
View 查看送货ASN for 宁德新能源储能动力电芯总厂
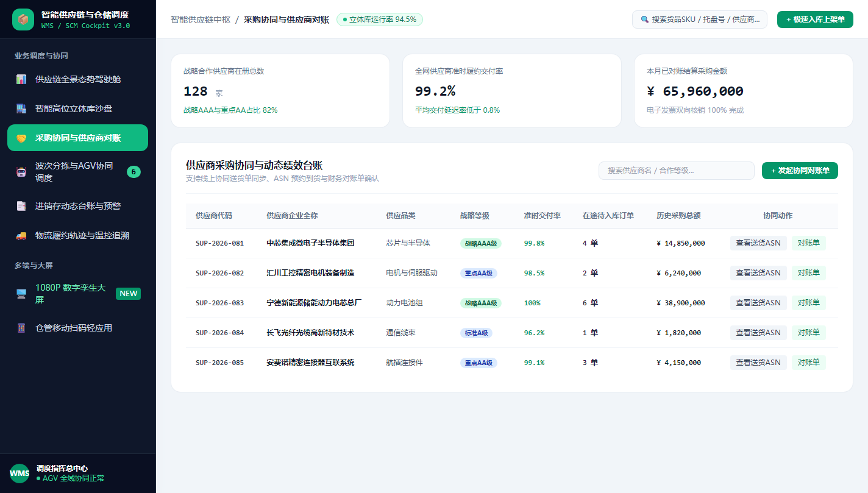coord(758,303)
